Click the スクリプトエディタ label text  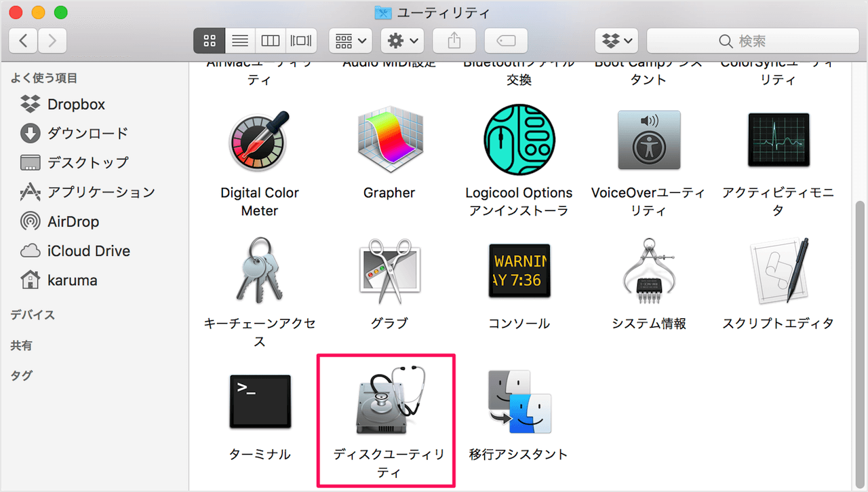point(778,324)
